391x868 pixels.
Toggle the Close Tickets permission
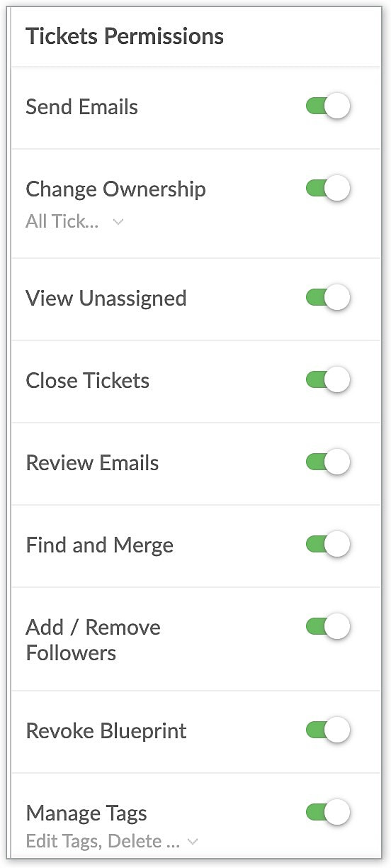coord(328,381)
